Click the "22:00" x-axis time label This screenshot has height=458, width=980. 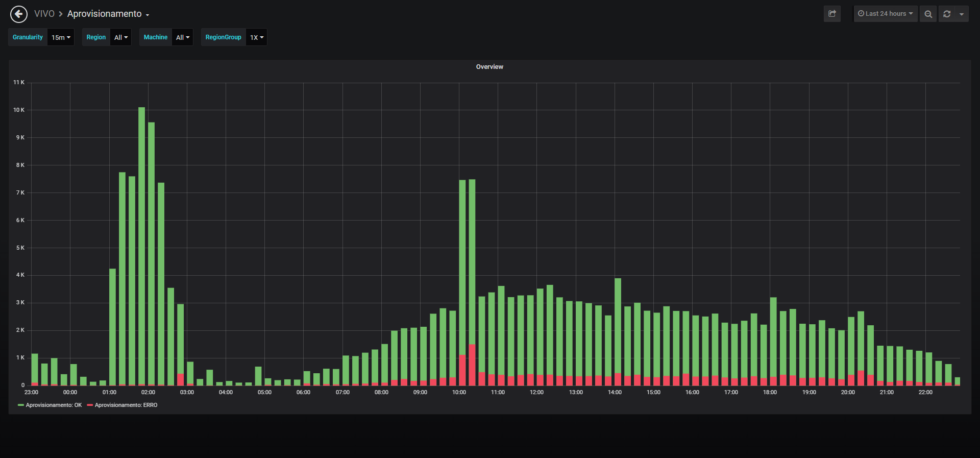(925, 392)
